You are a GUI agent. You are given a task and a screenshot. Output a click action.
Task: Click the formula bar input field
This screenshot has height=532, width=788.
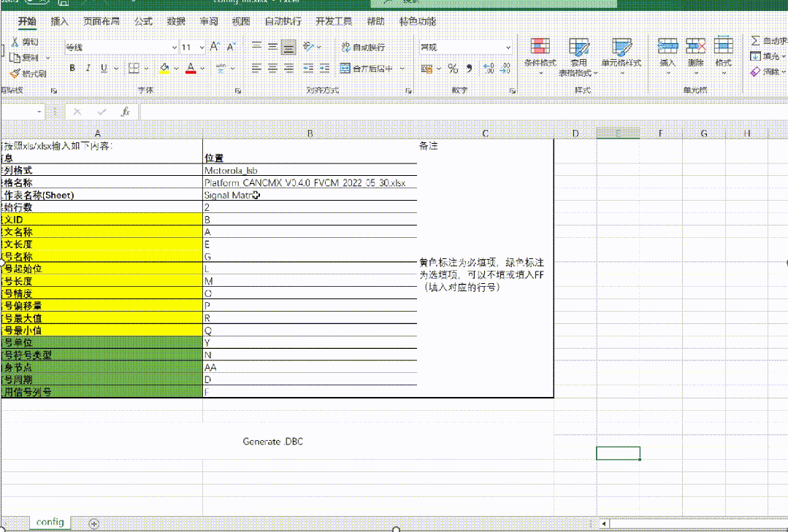click(464, 112)
